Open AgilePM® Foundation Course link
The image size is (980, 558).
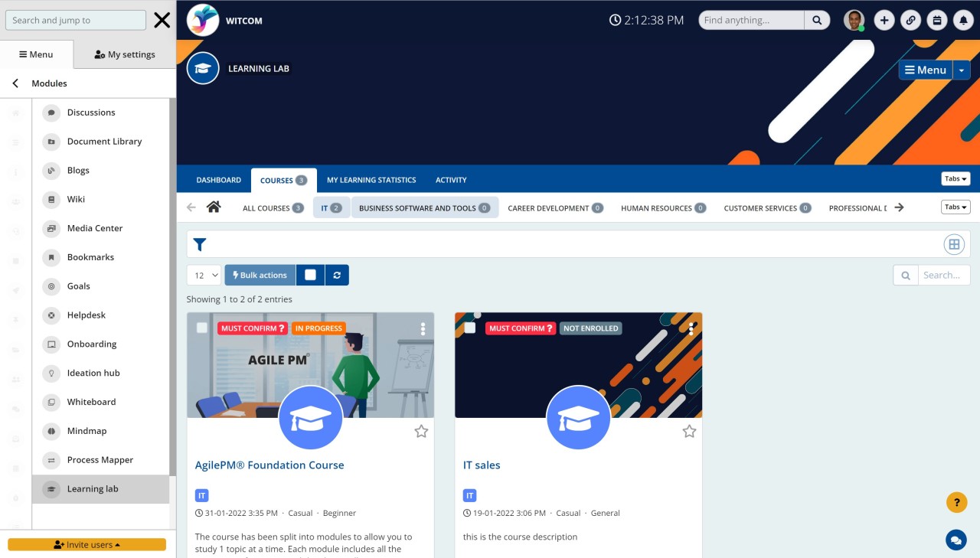pyautogui.click(x=269, y=465)
